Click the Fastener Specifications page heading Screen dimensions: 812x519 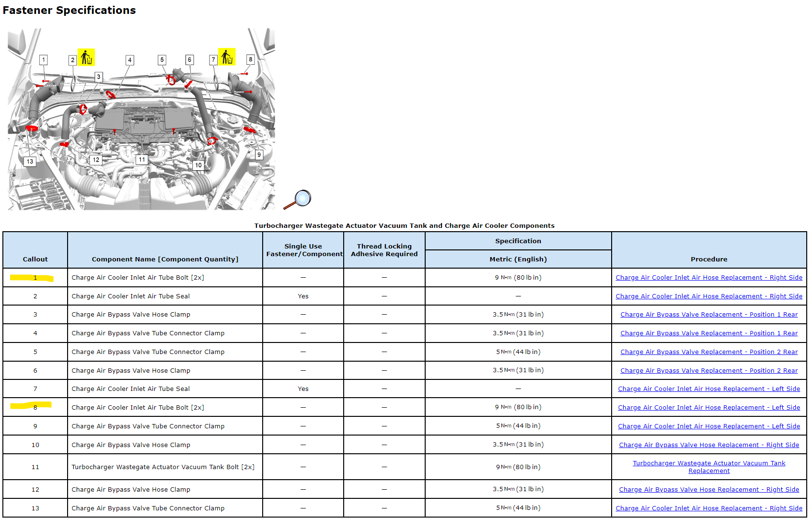[x=69, y=11]
